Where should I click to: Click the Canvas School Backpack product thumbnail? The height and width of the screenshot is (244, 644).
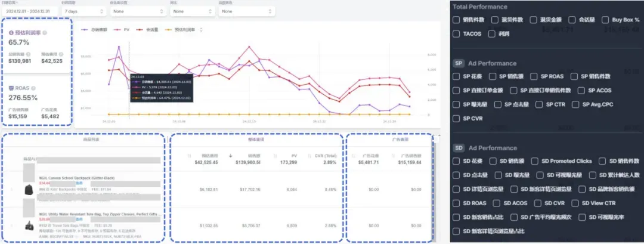point(29,190)
